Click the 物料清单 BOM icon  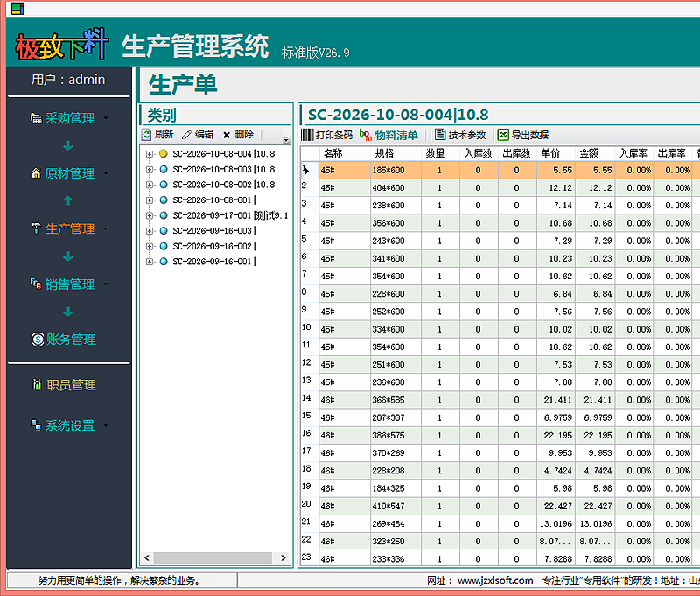tap(365, 135)
